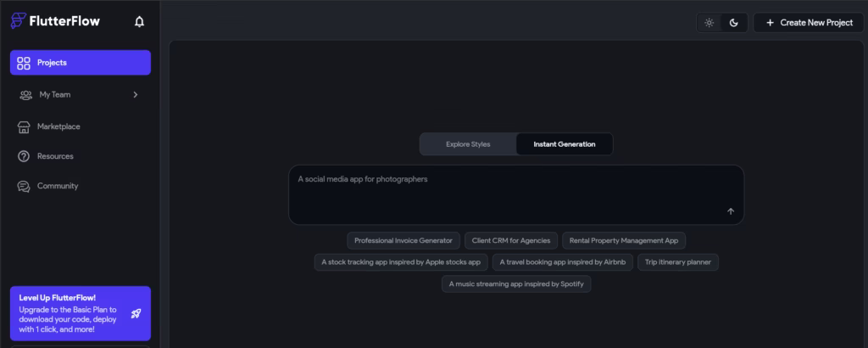Viewport: 868px width, 348px height.
Task: Click the rocket icon in upgrade banner
Action: tap(136, 314)
